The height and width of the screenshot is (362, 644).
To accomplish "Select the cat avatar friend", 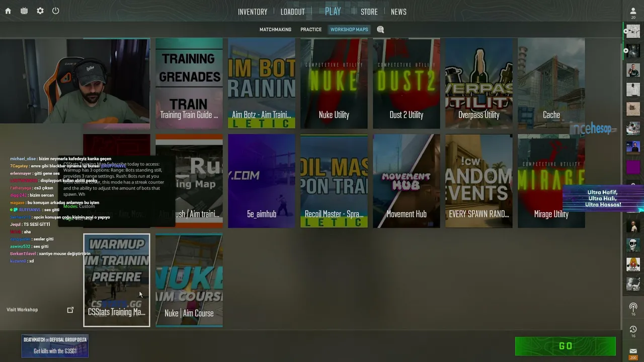I will pos(633,109).
